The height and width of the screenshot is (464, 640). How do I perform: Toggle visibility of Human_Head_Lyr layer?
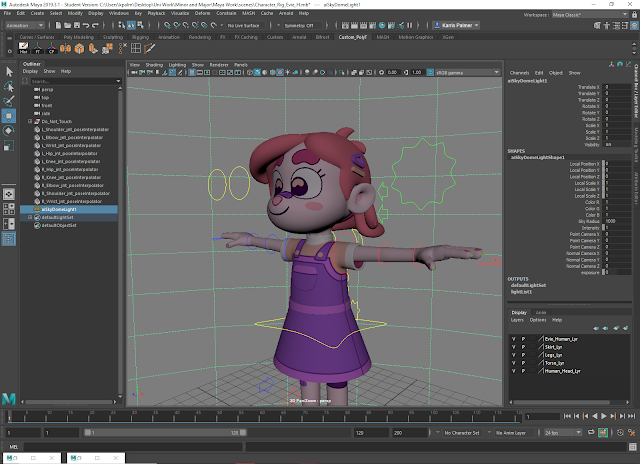click(513, 371)
